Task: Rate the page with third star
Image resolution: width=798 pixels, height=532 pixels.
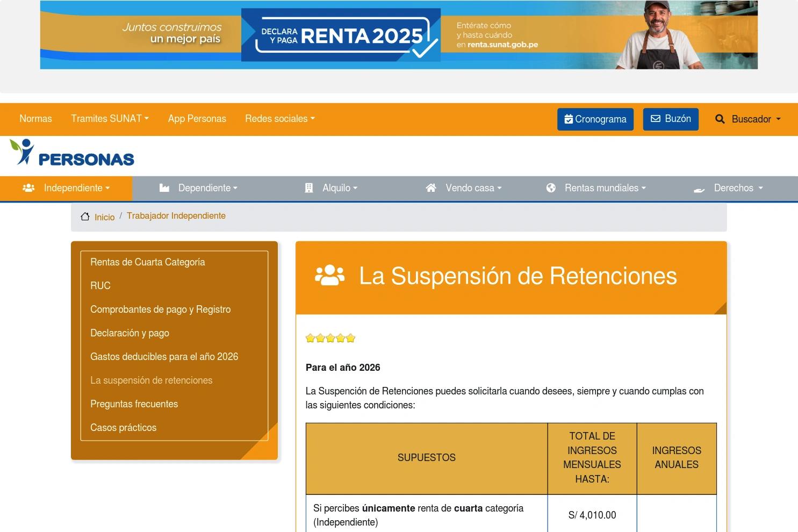Action: (330, 338)
